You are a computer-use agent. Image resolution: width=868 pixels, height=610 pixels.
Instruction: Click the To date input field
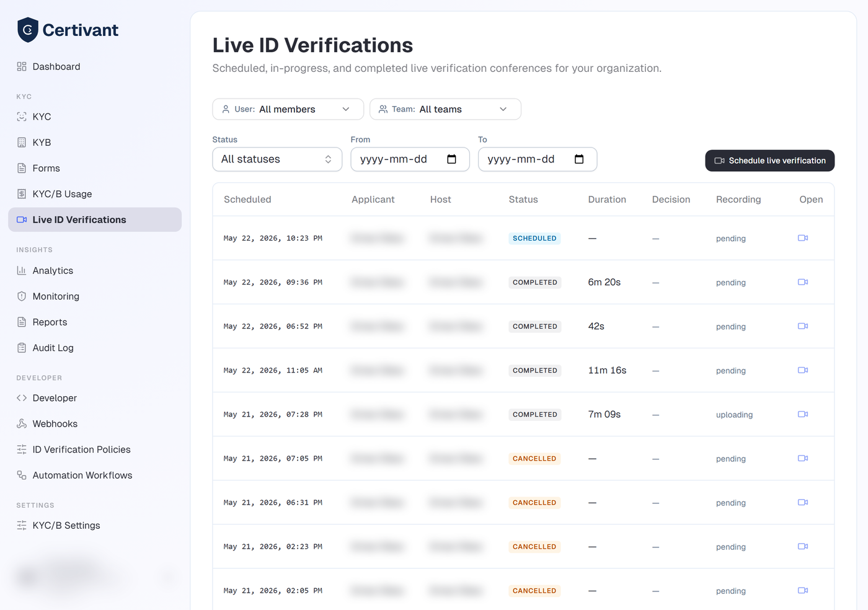538,159
